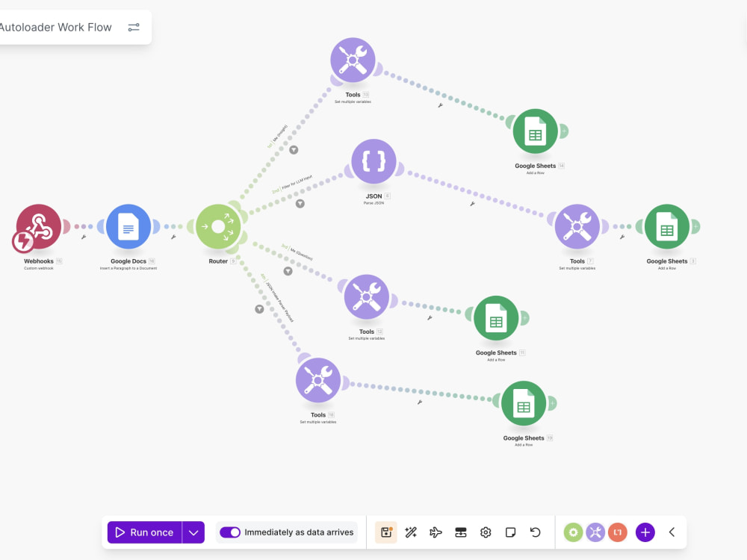The width and height of the screenshot is (747, 560).
Task: Open Google Sheets module numbered 11
Action: coord(497,318)
